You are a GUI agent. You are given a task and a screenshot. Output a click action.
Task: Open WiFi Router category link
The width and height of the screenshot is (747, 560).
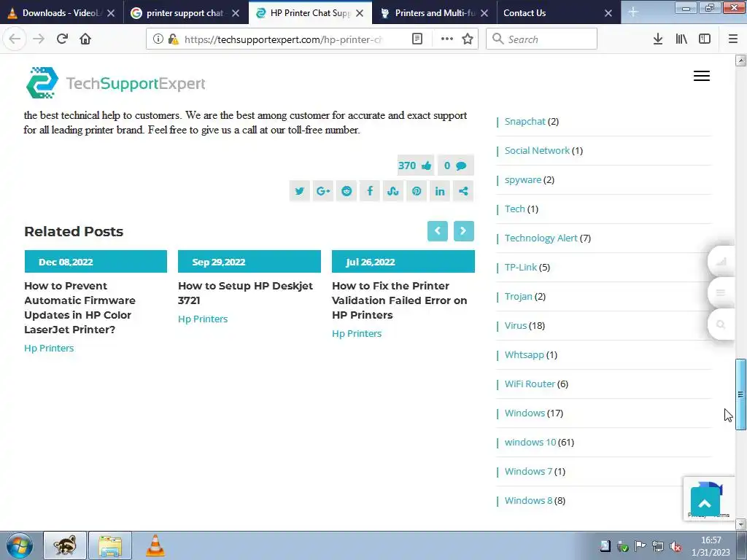530,384
